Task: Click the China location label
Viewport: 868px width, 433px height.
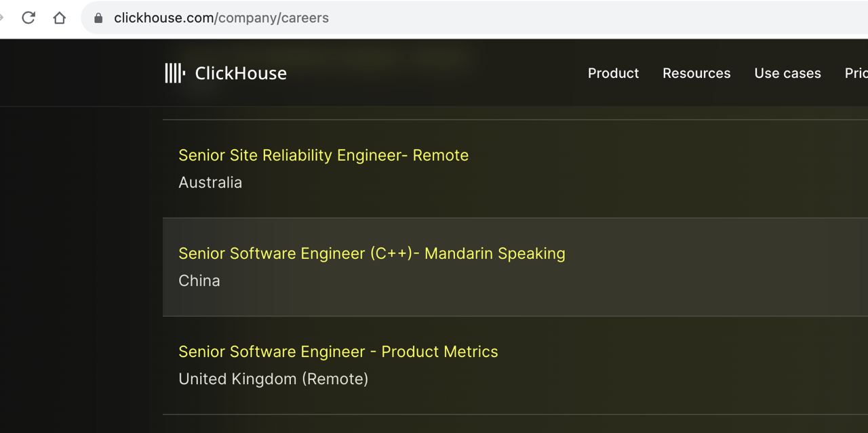Action: [x=199, y=281]
